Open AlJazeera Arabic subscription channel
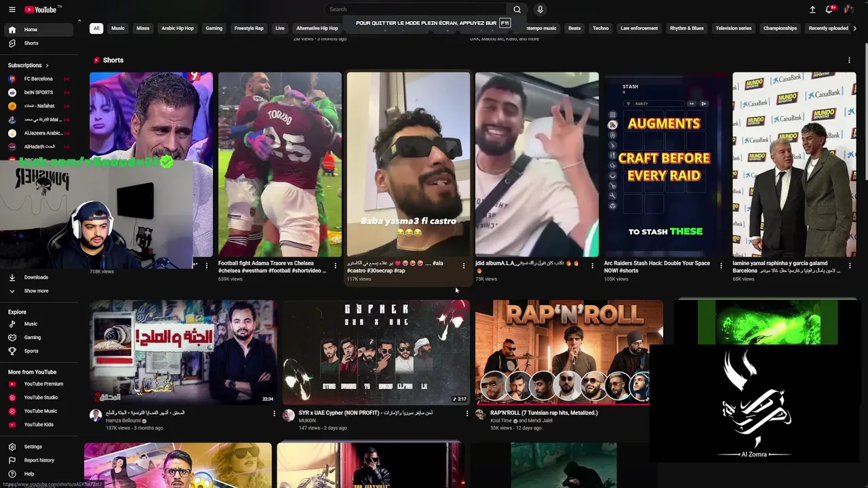868x488 pixels. [37, 133]
